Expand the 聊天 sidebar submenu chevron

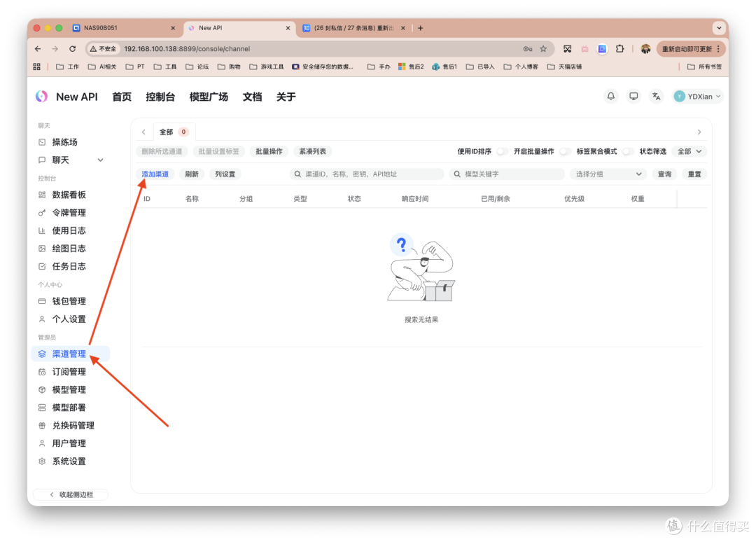point(100,160)
